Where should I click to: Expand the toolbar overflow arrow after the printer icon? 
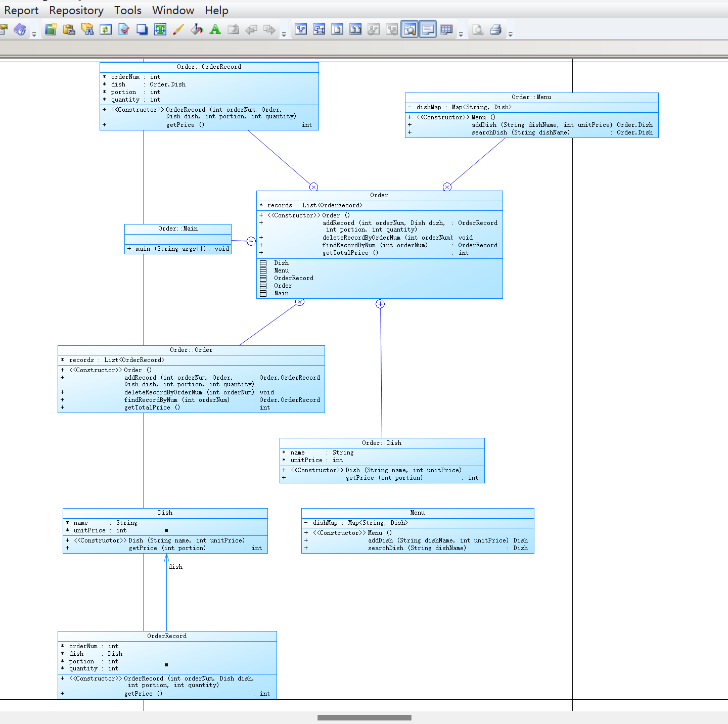510,34
